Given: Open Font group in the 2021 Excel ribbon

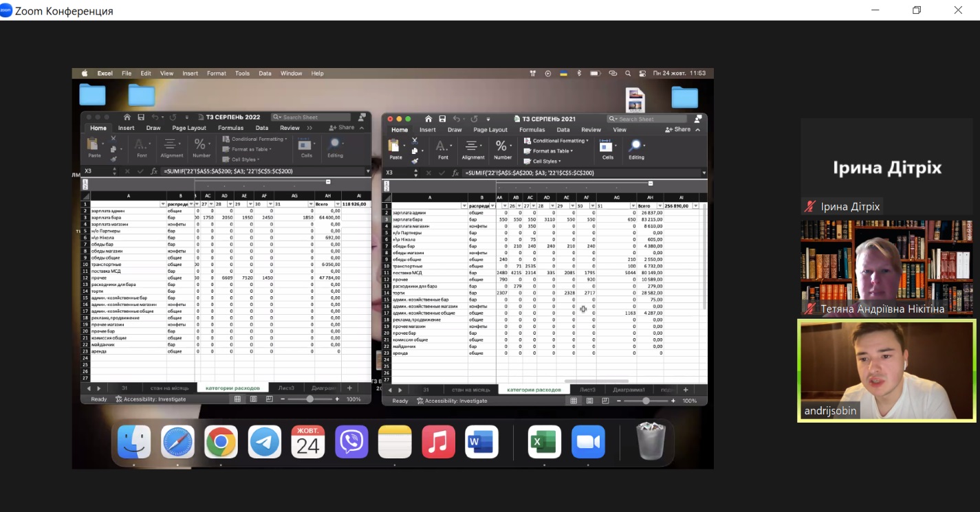Looking at the screenshot, I should coord(443,148).
